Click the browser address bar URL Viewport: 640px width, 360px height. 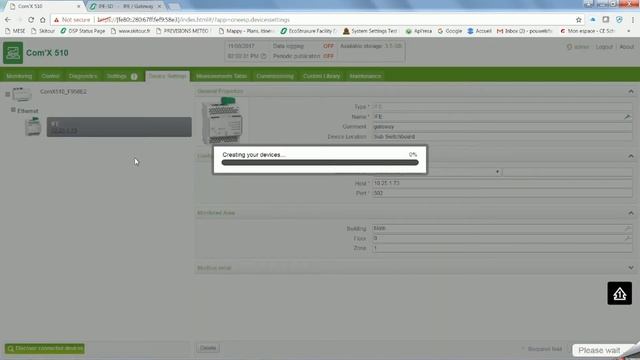(193, 20)
